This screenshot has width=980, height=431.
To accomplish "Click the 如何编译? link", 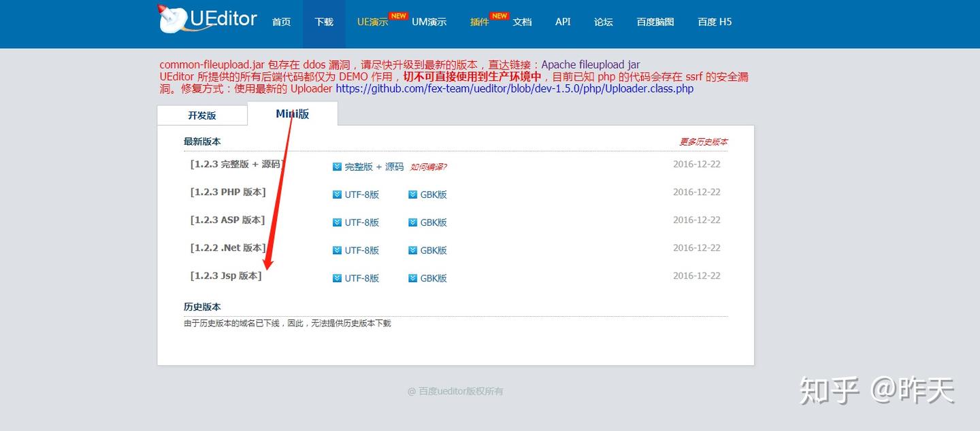I will (x=428, y=167).
